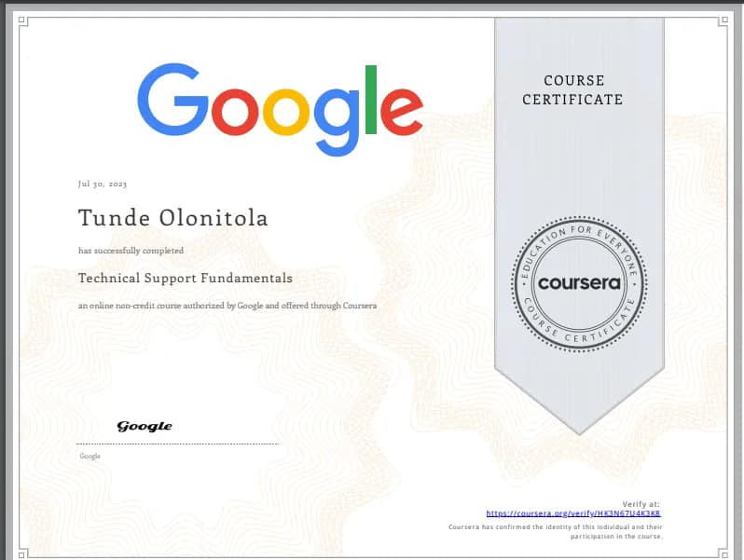Click 'Coursera has confirmed the identity' text
This screenshot has height=560, width=744.
pos(556,531)
